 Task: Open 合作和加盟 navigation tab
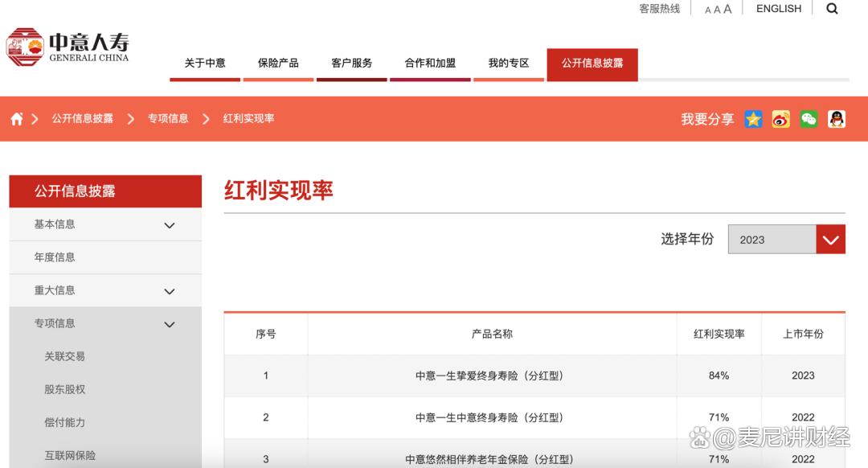430,64
